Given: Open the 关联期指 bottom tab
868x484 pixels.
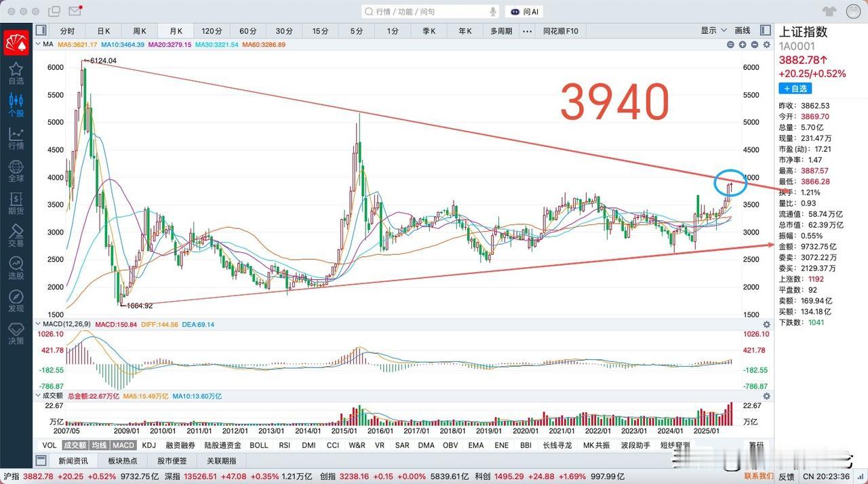Looking at the screenshot, I should 220,461.
